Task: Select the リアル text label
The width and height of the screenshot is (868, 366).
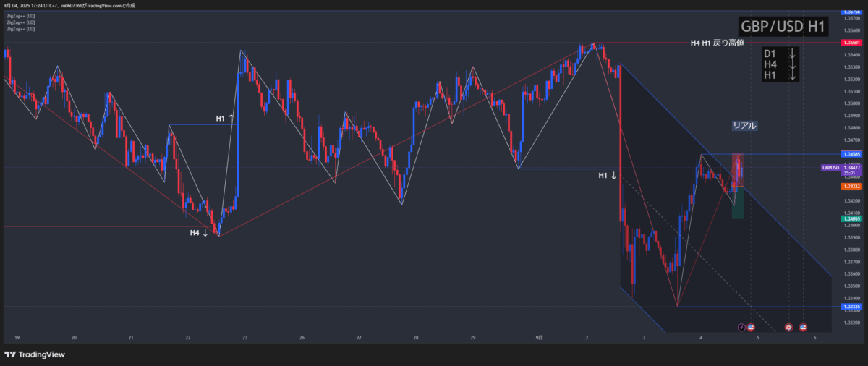Action: 744,125
